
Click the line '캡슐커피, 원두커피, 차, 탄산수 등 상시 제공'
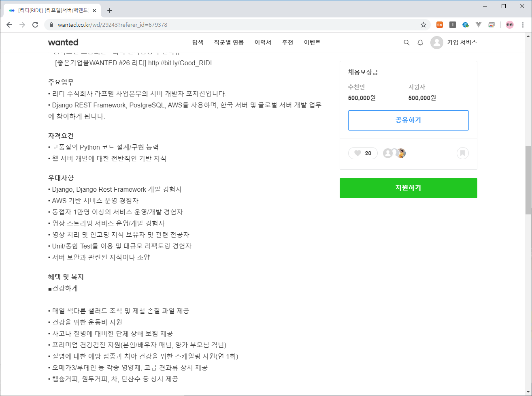coord(113,379)
